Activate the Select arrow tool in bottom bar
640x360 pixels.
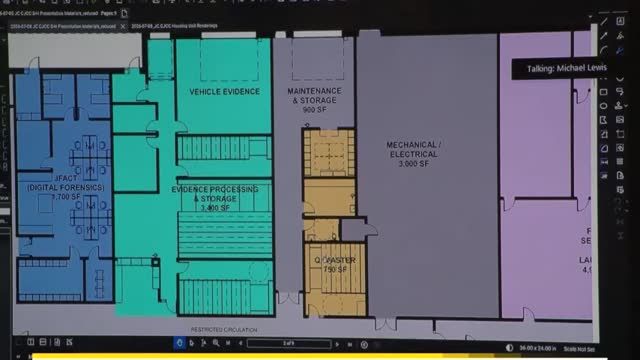coord(191,343)
